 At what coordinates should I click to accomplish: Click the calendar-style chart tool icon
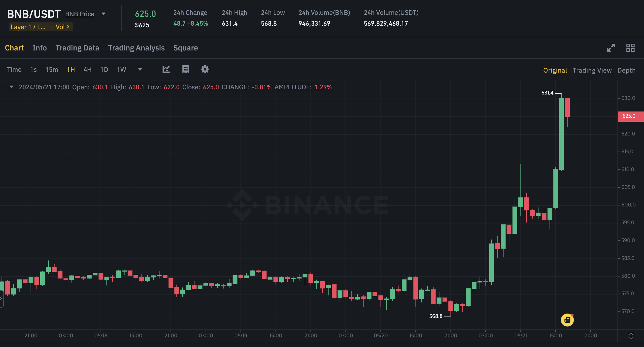(x=185, y=69)
